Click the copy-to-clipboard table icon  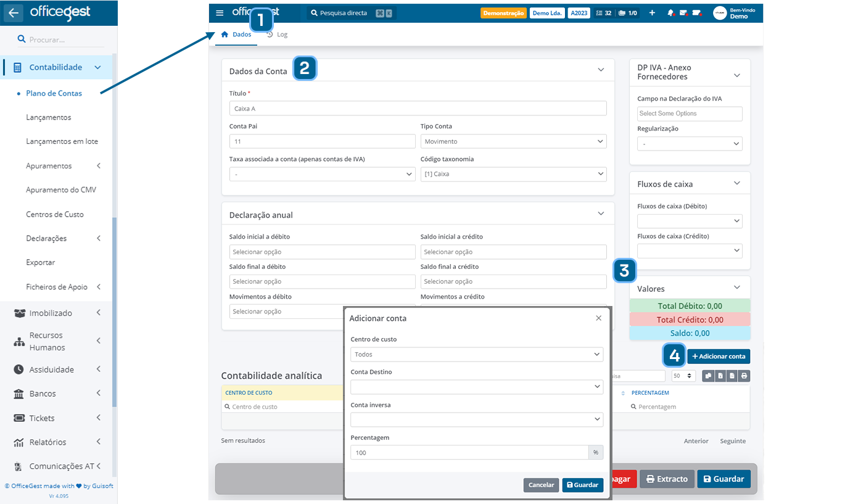[708, 376]
